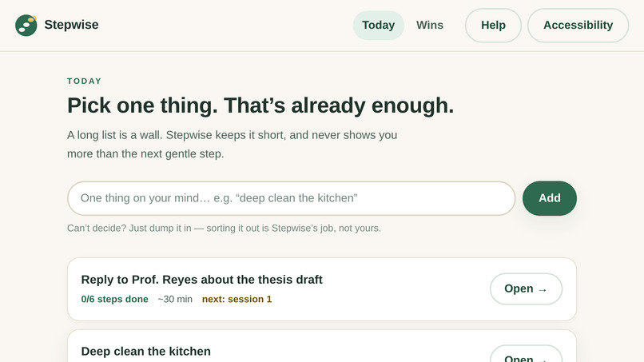Viewport: 644px width, 362px height.
Task: Click the TODAY section label
Action: (x=84, y=81)
